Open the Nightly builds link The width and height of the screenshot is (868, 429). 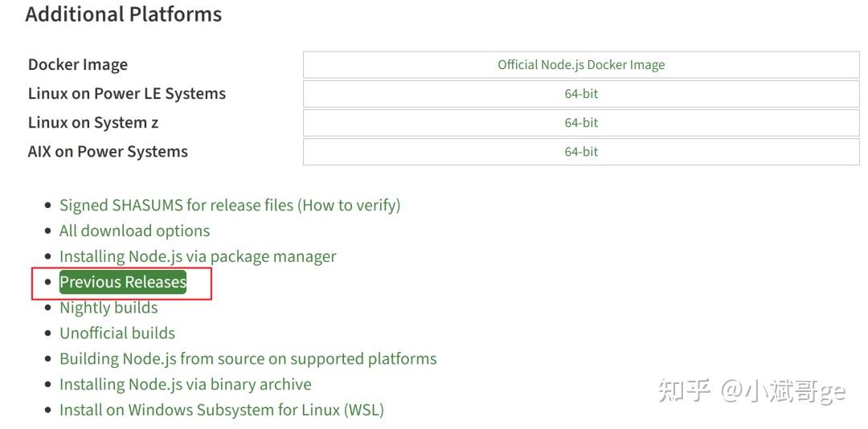pyautogui.click(x=108, y=308)
